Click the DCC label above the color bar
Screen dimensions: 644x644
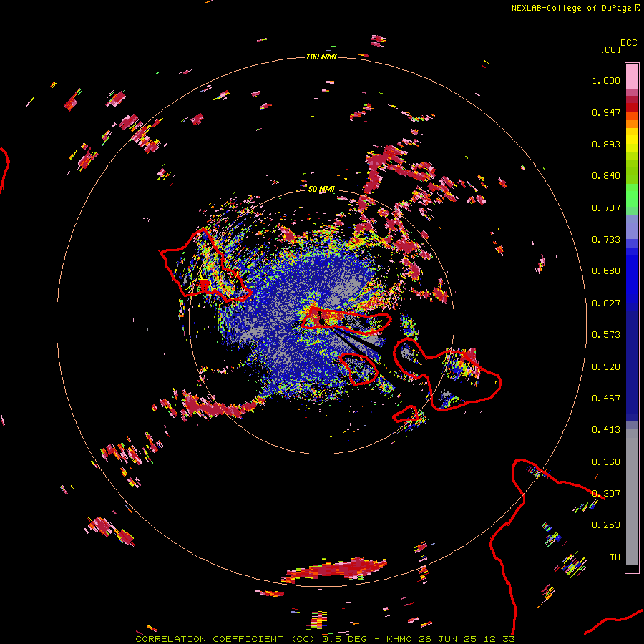tap(629, 43)
